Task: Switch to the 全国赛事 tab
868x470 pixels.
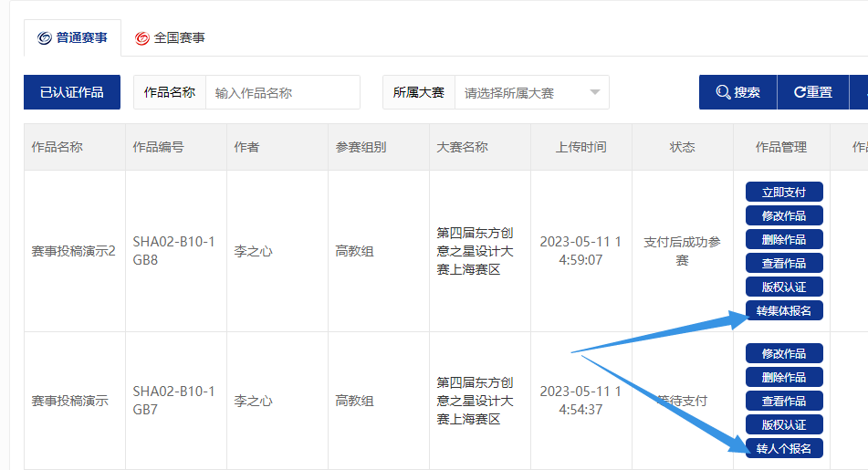Action: pos(170,38)
